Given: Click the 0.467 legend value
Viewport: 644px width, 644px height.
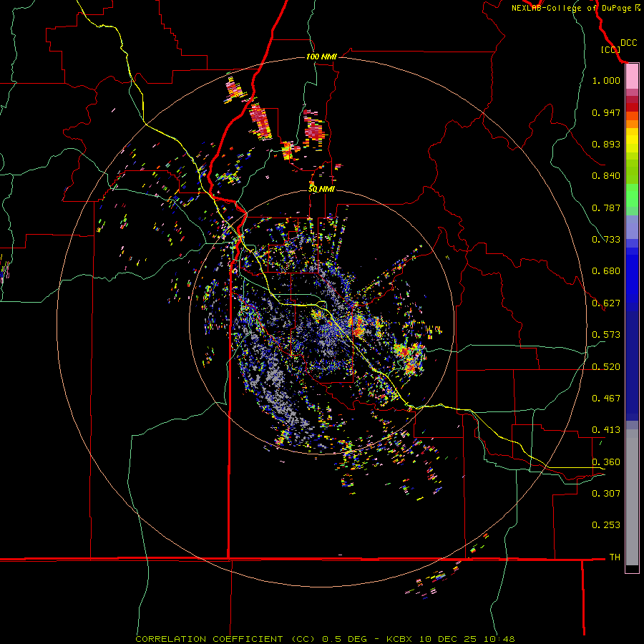Looking at the screenshot, I should pos(606,398).
